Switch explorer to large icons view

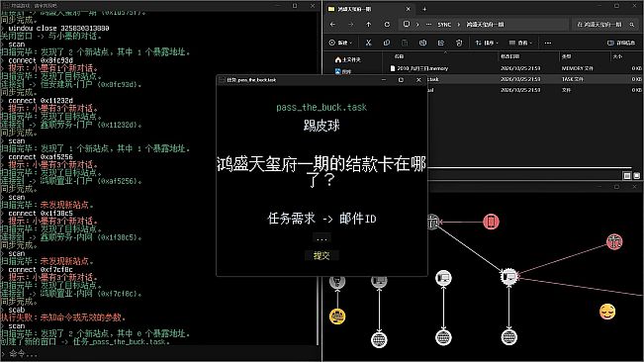637,176
